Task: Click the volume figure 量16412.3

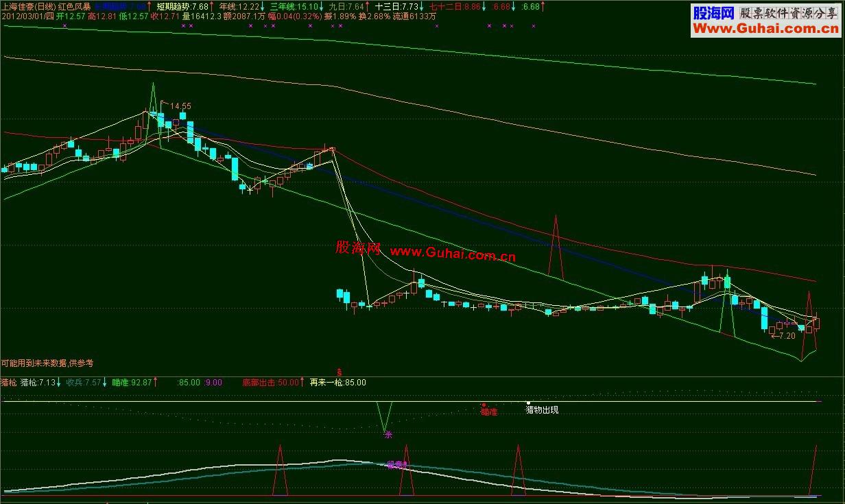Action: (x=200, y=16)
